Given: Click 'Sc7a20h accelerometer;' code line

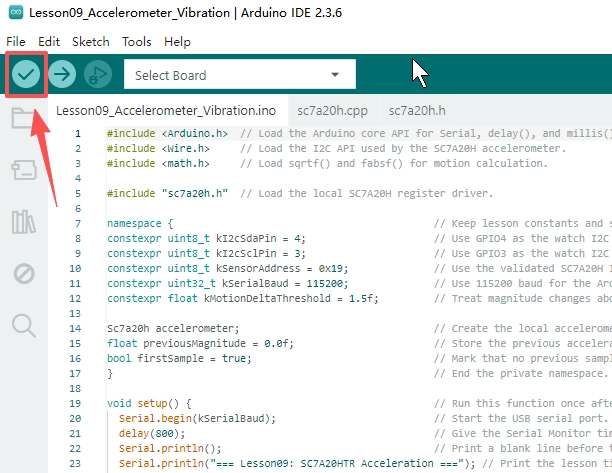Looking at the screenshot, I should [x=173, y=329].
